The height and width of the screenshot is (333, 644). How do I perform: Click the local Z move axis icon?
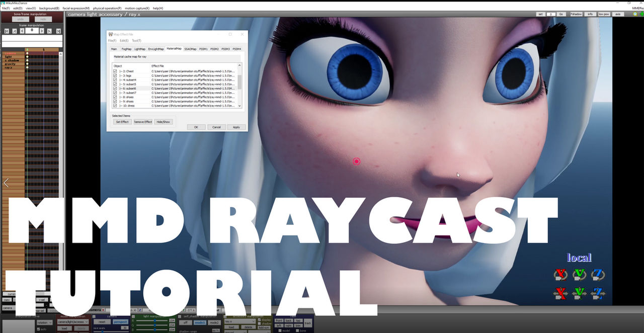598,293
